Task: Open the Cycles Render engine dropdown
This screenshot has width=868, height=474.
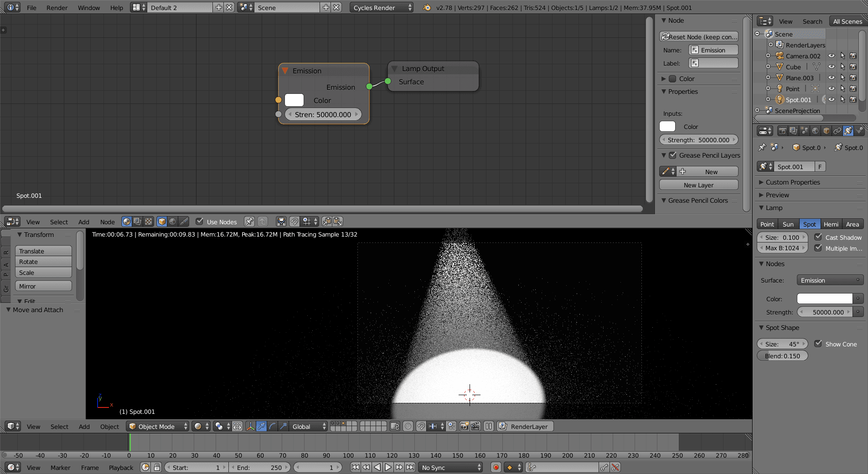Action: coord(381,8)
